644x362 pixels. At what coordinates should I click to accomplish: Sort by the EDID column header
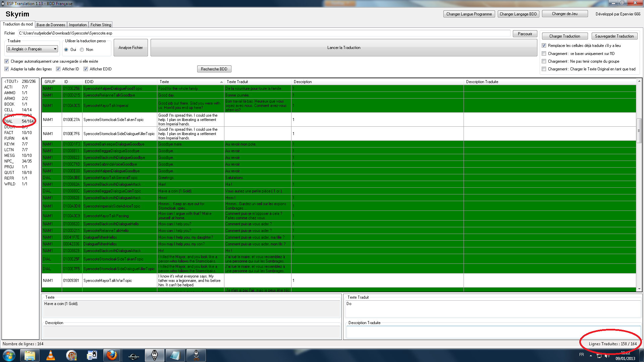coord(120,82)
